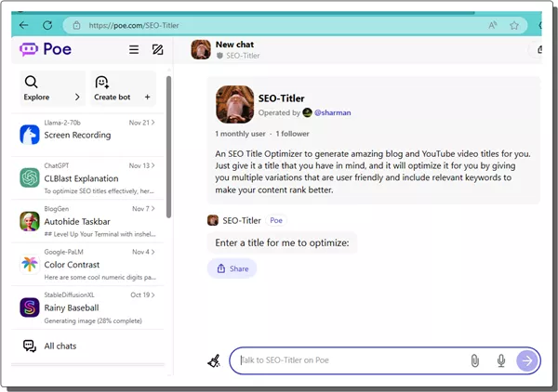The height and width of the screenshot is (392, 558).
Task: Click the Google-PaLM palm icon for Color Contrast
Action: pyautogui.click(x=30, y=264)
